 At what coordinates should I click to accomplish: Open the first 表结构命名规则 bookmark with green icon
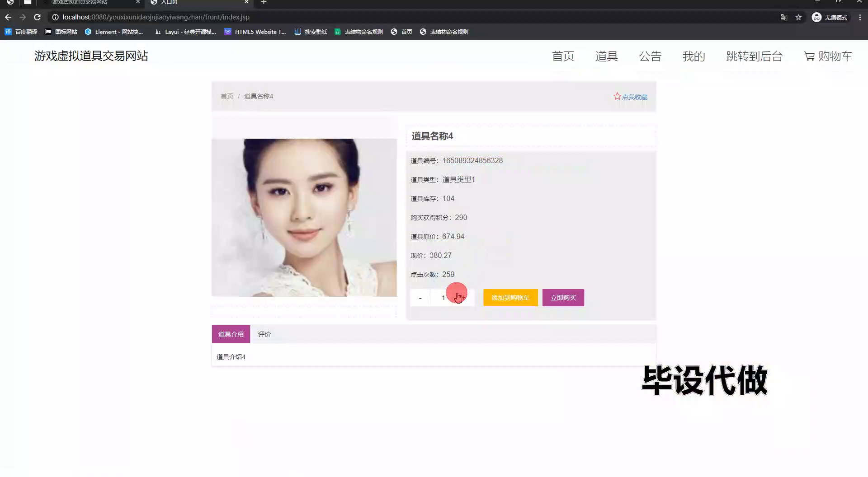point(359,32)
